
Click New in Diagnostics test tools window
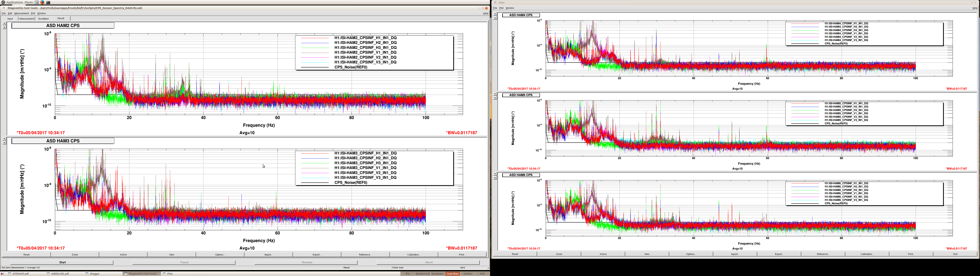[171, 255]
